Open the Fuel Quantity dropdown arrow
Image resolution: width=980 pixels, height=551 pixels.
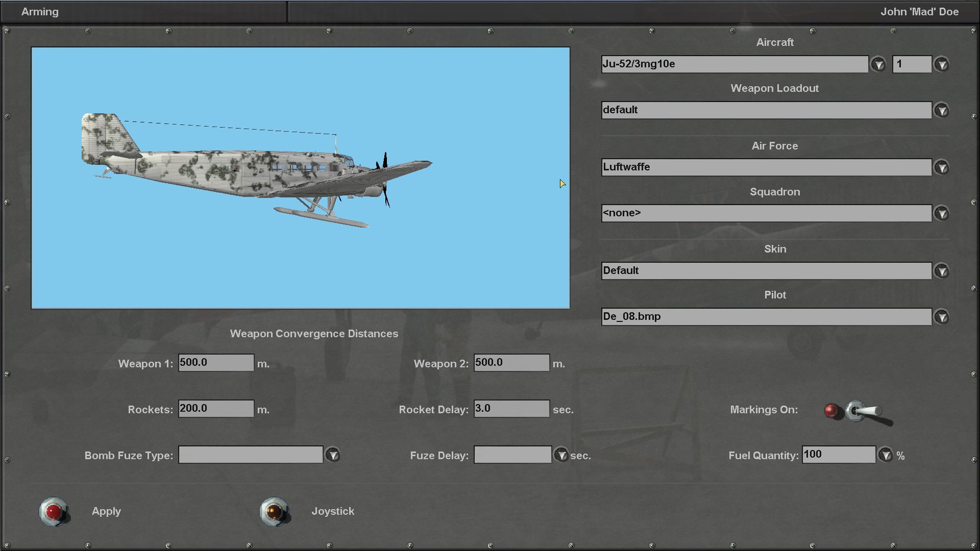coord(885,455)
